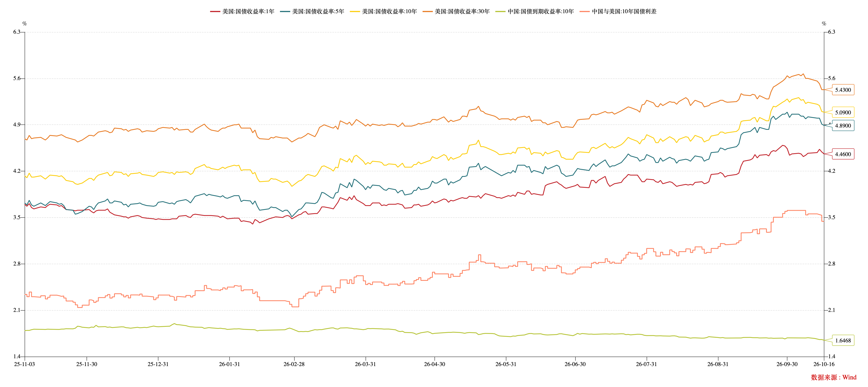868x387 pixels.
Task: Click the 26-03-31 date axis label
Action: pos(366,364)
